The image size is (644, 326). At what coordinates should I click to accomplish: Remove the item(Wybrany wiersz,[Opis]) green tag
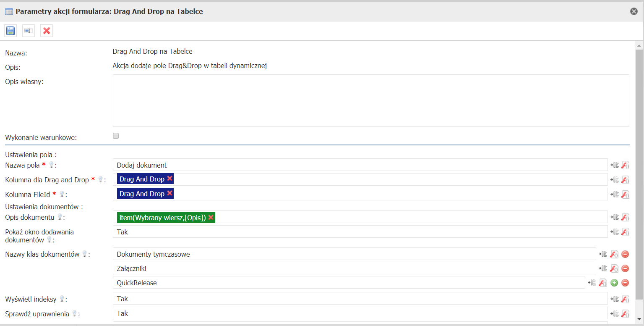click(211, 217)
